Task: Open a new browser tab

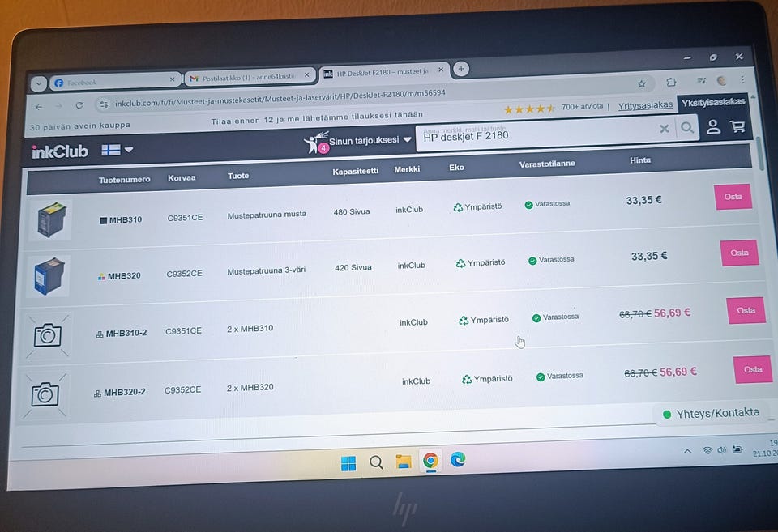Action: coord(461,69)
